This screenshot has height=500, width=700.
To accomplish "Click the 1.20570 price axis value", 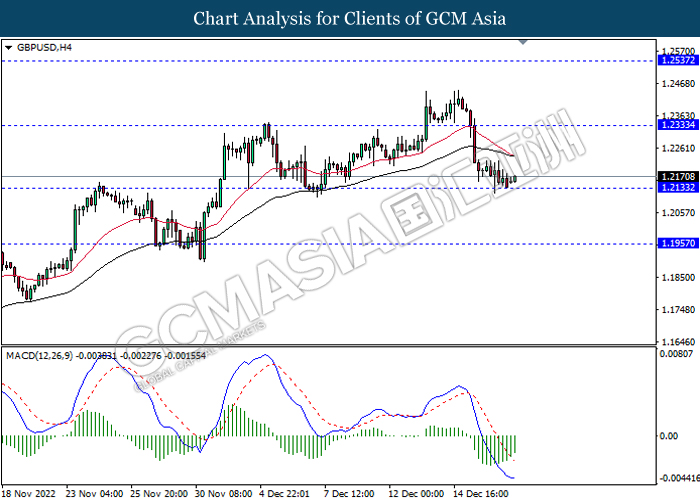I will pyautogui.click(x=679, y=213).
